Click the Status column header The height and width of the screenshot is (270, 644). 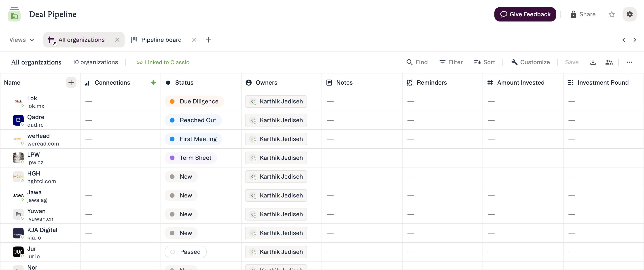(x=201, y=83)
